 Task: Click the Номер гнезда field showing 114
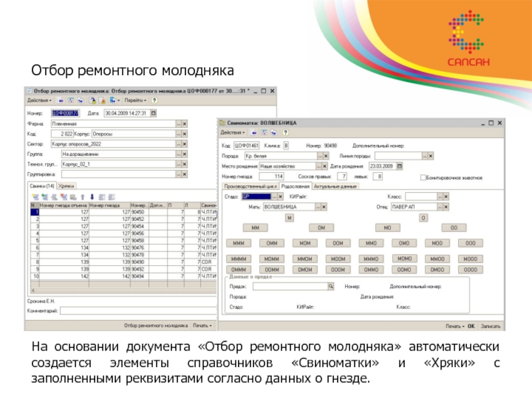click(x=271, y=176)
